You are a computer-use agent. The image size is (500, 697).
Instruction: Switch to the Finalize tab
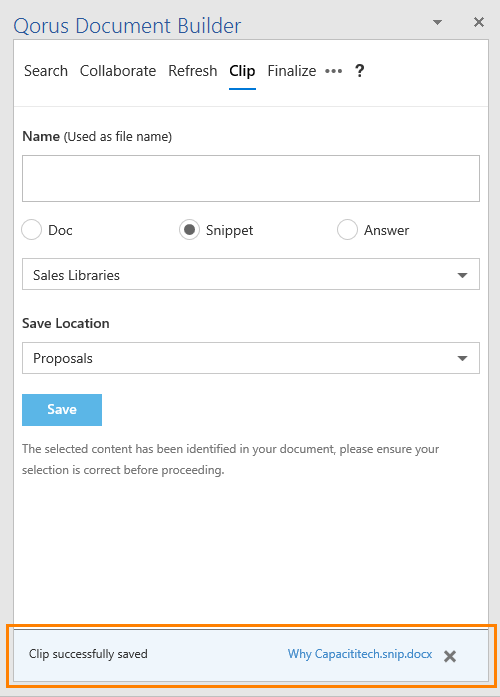[x=292, y=71]
